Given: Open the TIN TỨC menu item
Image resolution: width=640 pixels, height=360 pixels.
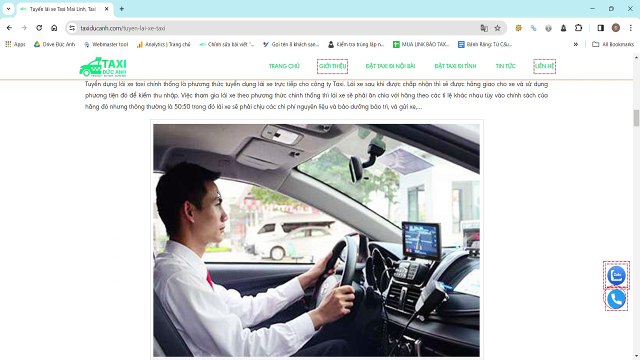Looking at the screenshot, I should pyautogui.click(x=505, y=66).
